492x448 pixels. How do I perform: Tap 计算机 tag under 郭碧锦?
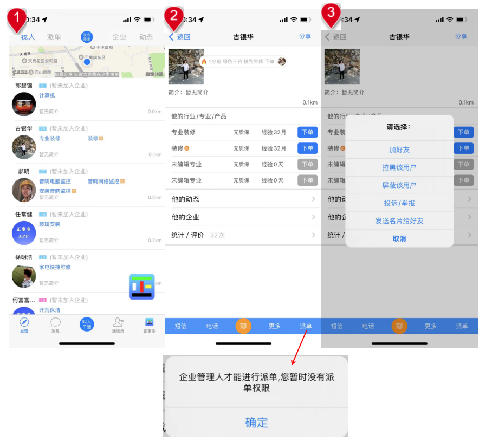[47, 95]
